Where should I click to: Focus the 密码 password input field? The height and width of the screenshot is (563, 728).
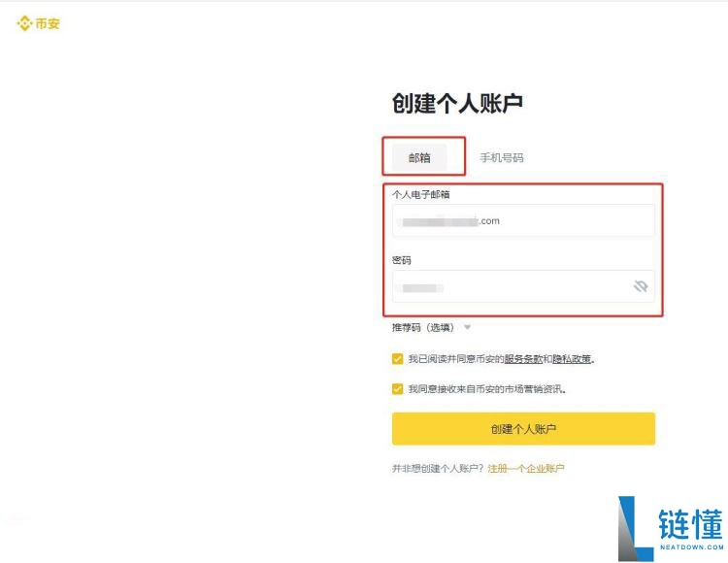pyautogui.click(x=523, y=286)
